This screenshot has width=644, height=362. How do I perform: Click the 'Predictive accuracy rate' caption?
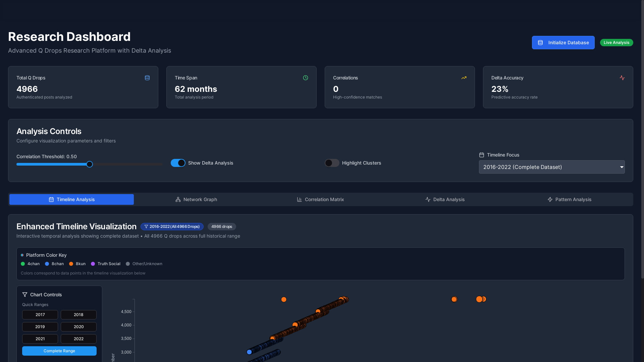pos(515,97)
